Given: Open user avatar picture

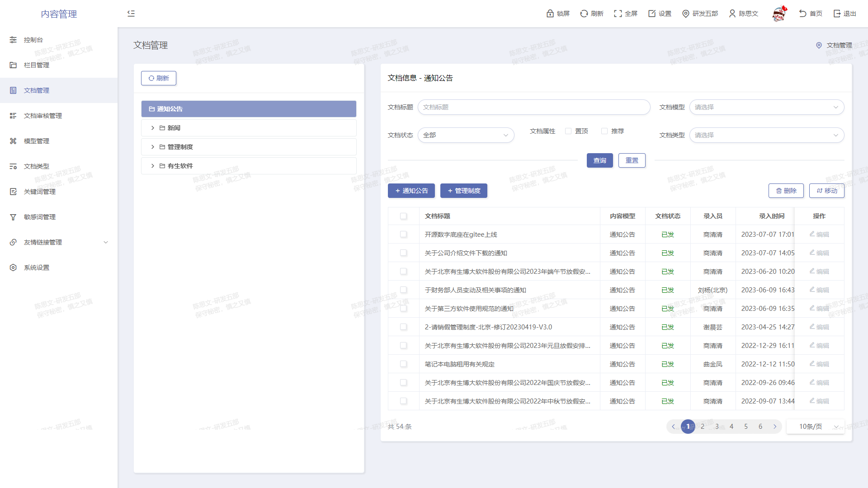Looking at the screenshot, I should pos(779,14).
